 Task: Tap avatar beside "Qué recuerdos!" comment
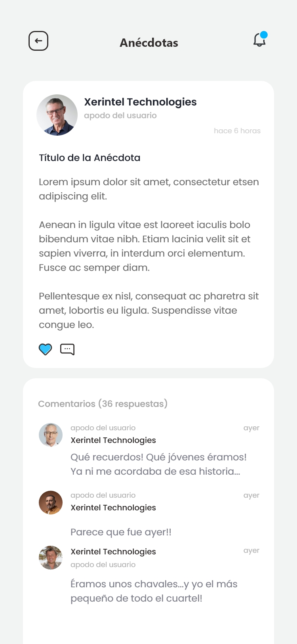51,435
